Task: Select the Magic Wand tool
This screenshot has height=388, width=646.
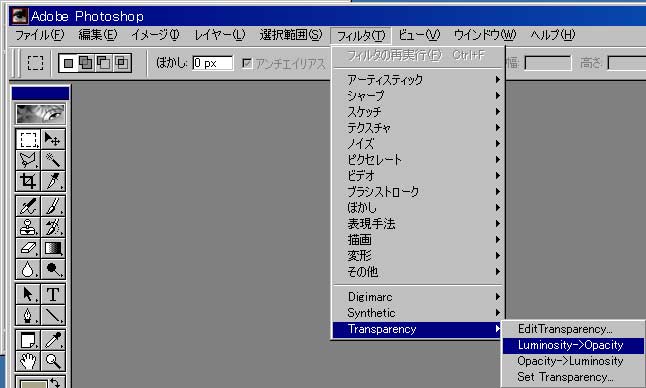Action: (53, 160)
